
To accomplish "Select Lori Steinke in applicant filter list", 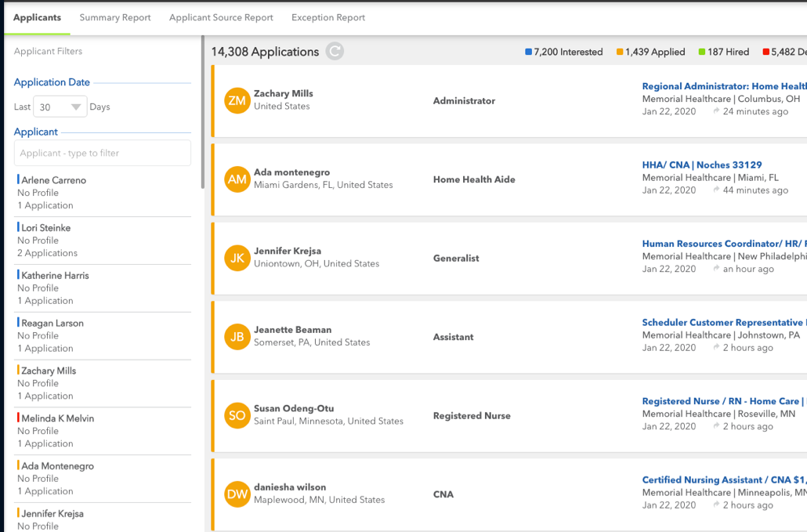I will (x=103, y=241).
